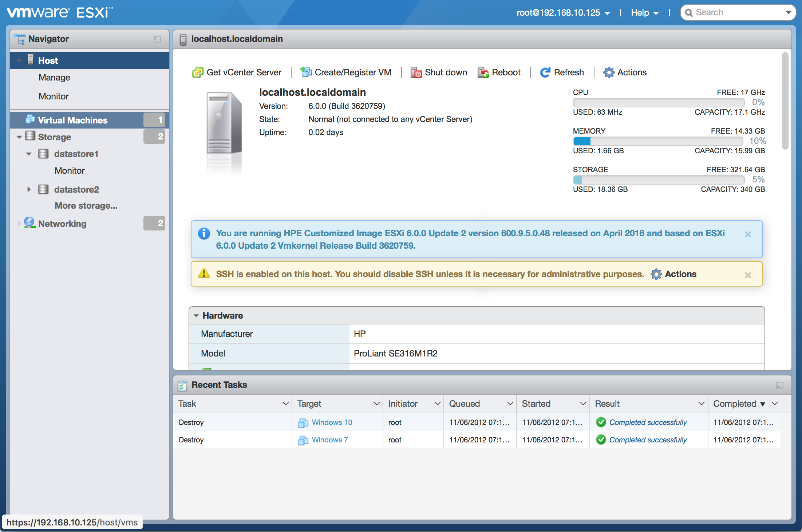Collapse the Hardware section
This screenshot has height=532, width=802.
click(x=196, y=316)
